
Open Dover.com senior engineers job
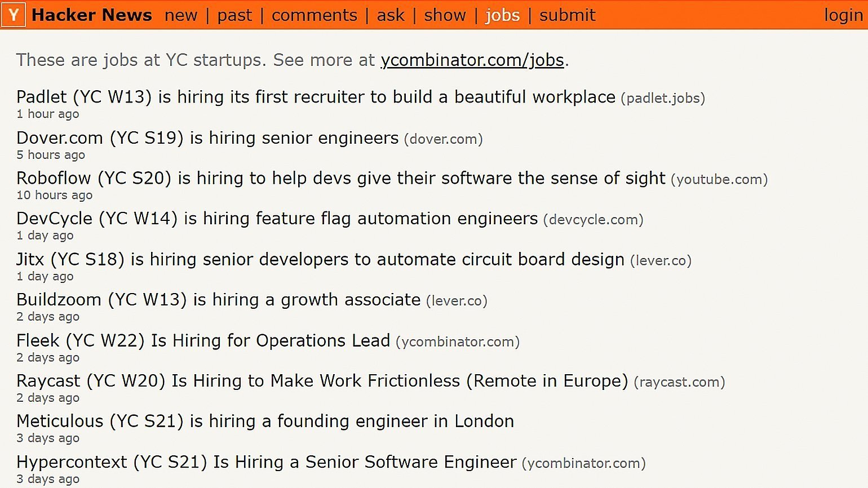(x=207, y=137)
